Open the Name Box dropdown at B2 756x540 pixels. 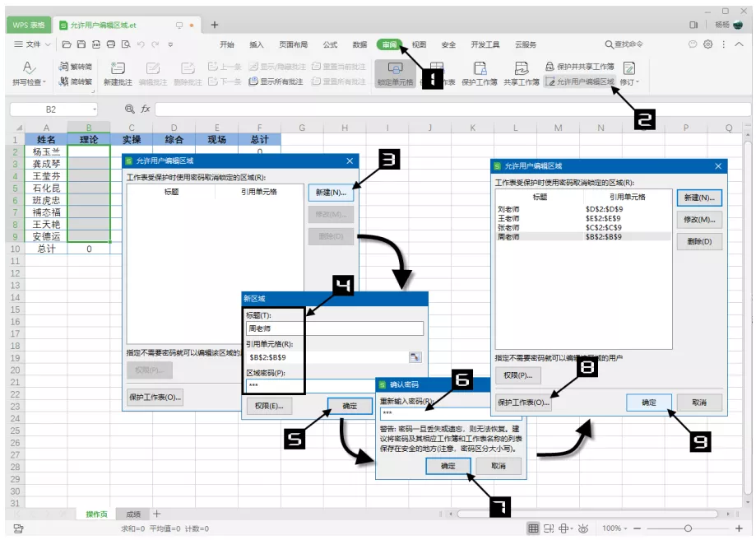(x=95, y=109)
